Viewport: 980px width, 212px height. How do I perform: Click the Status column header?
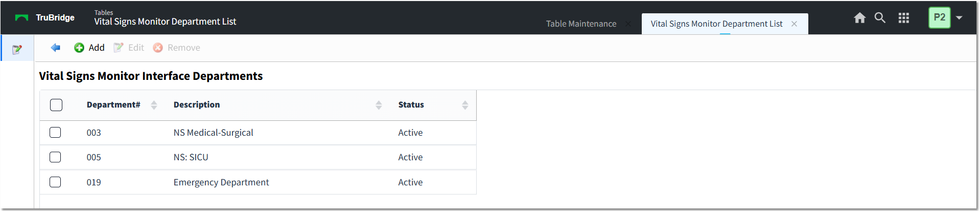(411, 104)
